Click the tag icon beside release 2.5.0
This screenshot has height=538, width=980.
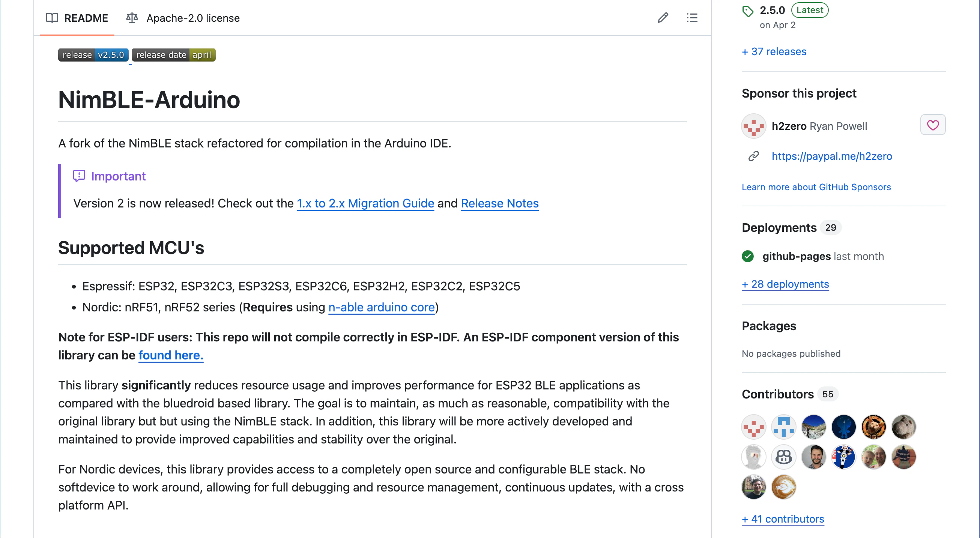coord(747,11)
